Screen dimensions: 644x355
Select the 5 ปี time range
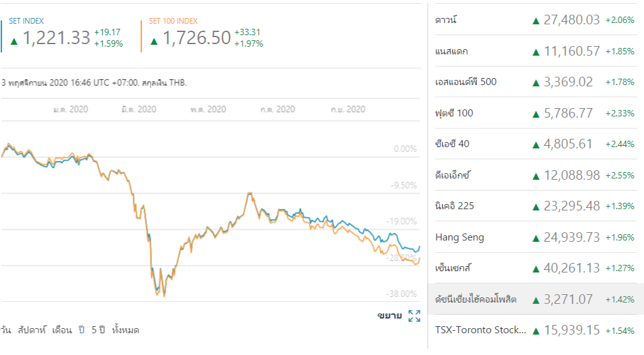98,330
